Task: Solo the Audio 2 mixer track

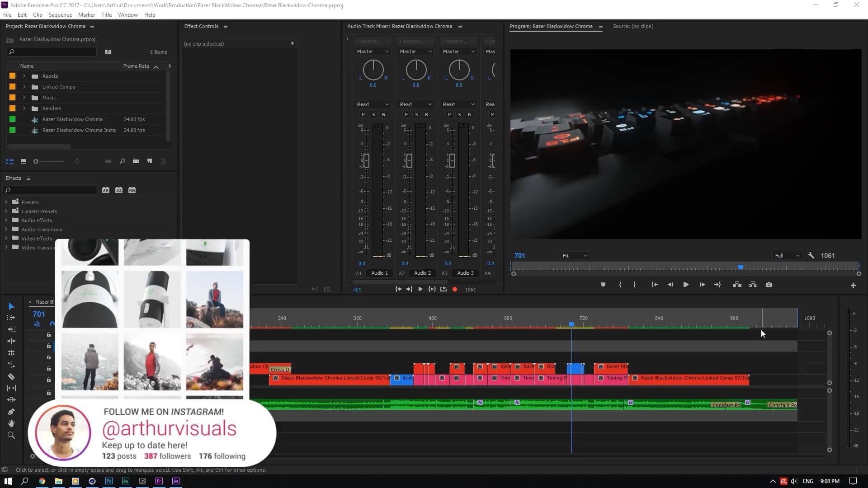Action: (416, 115)
